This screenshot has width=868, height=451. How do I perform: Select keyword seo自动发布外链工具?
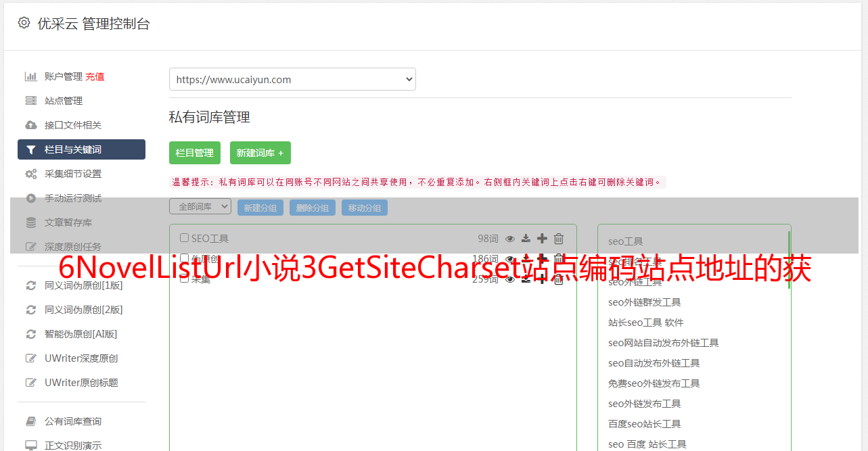coord(654,363)
